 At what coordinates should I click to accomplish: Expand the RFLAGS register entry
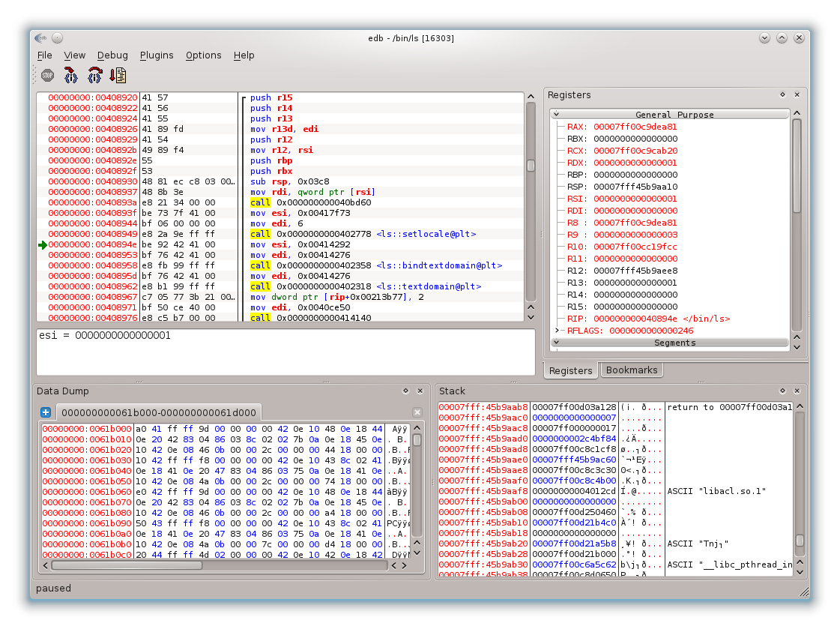558,330
